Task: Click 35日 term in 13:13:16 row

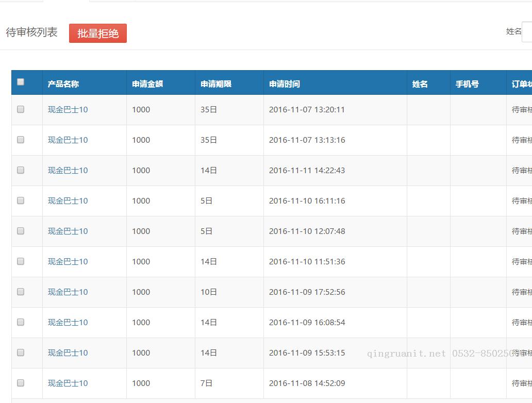Action: [x=209, y=140]
